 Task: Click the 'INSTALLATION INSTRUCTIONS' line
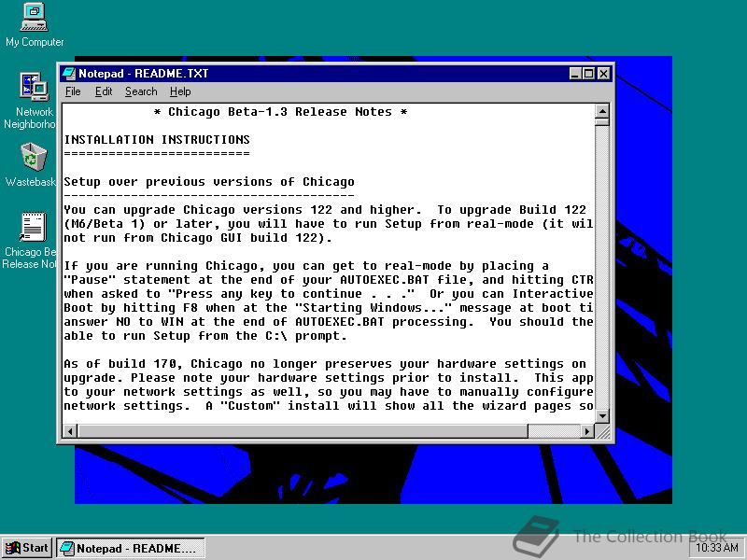(x=157, y=139)
